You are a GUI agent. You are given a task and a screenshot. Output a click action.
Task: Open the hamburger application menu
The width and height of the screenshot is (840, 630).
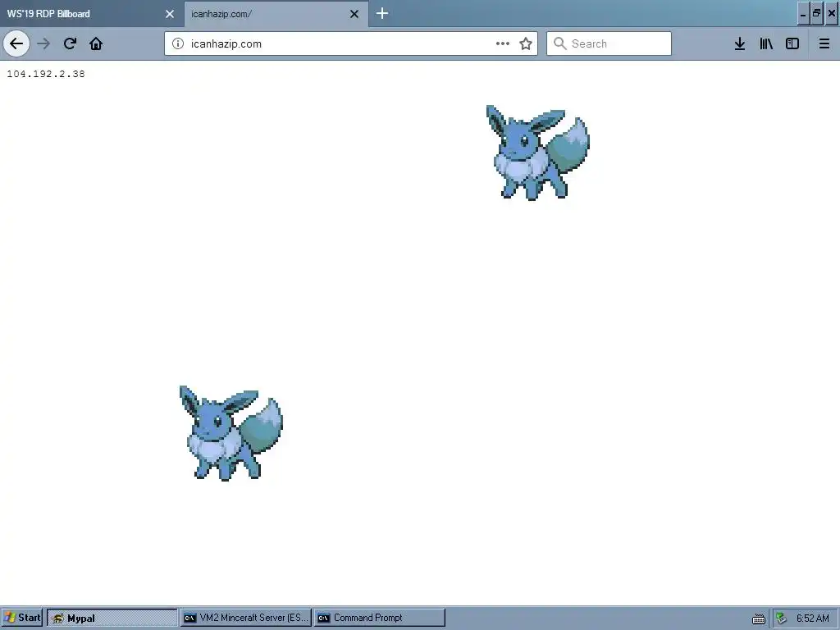click(824, 43)
